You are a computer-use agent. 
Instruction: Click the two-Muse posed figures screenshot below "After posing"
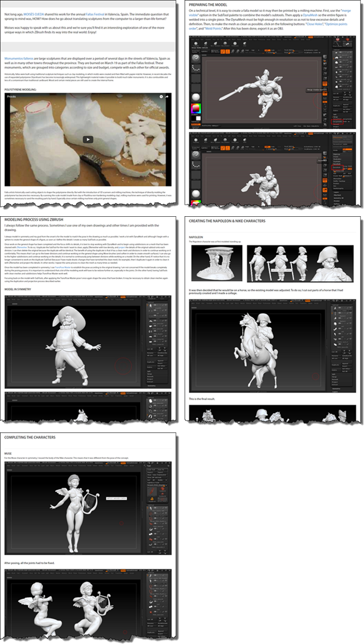click(x=87, y=604)
